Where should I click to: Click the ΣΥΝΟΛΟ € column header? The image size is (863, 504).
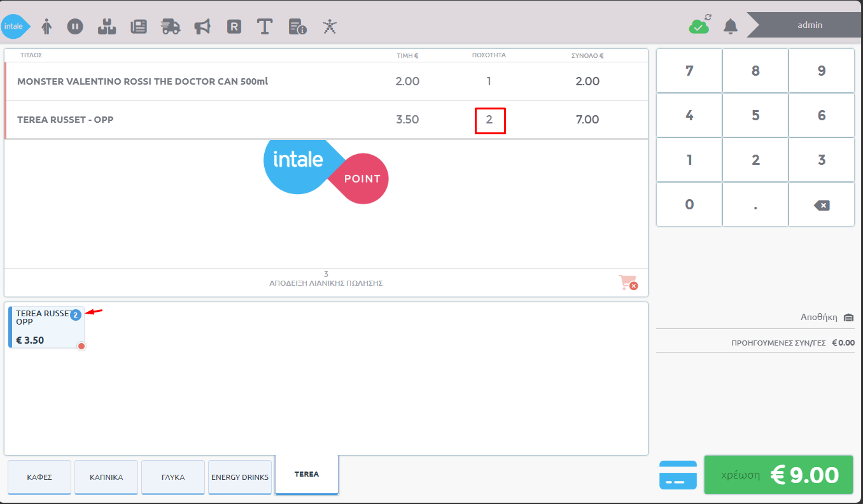click(587, 55)
